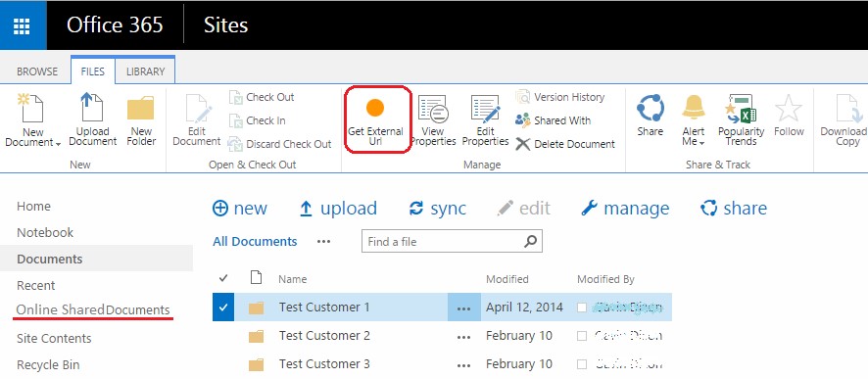Tick the Modified By checkbox for Test Customer 2
The image size is (868, 379).
coord(582,336)
